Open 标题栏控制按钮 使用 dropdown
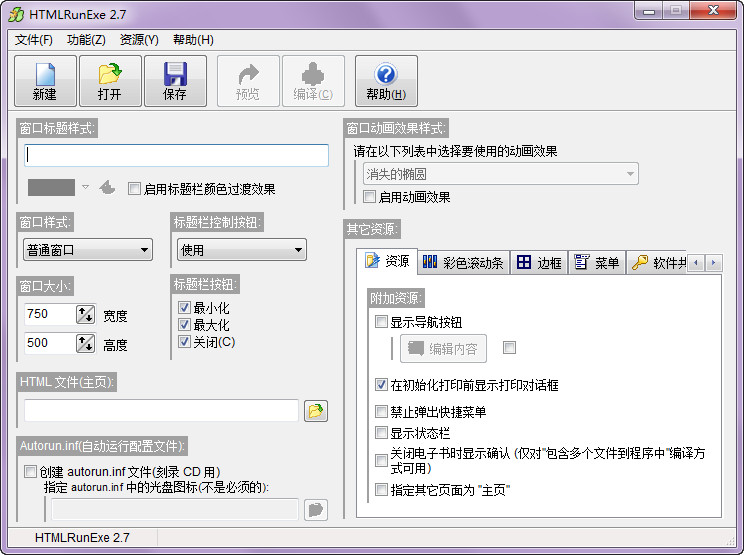 pos(242,250)
